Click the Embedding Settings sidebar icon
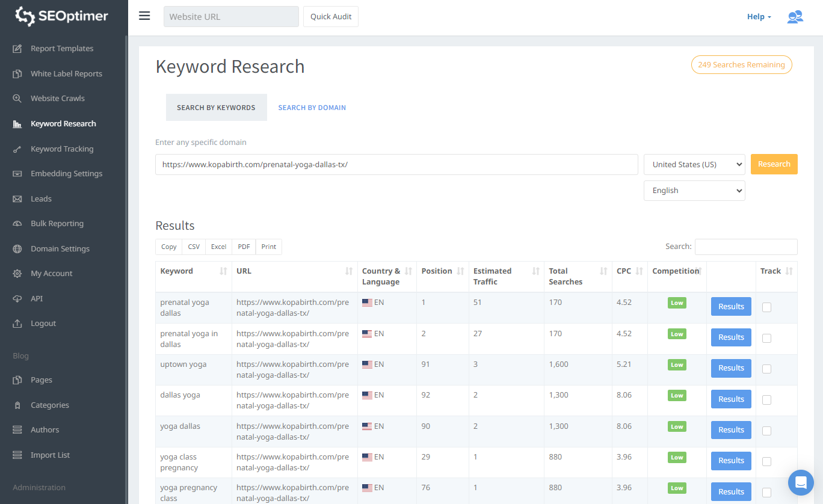Screen dimensions: 823x504 (17, 174)
